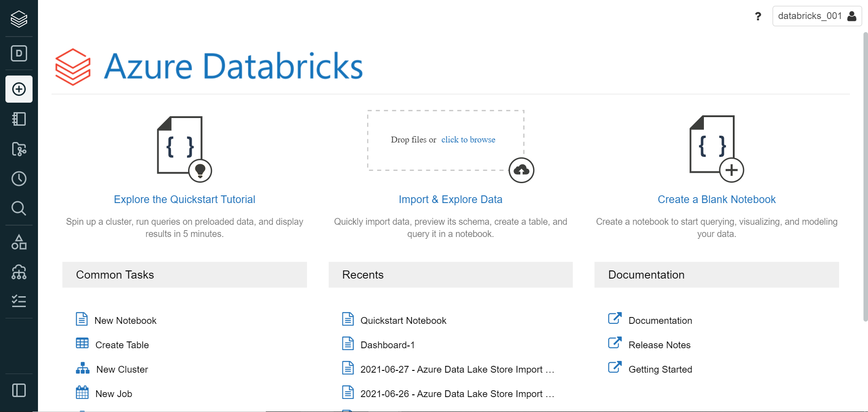Click the vertical page scrollbar
868x412 pixels.
pyautogui.click(x=865, y=176)
